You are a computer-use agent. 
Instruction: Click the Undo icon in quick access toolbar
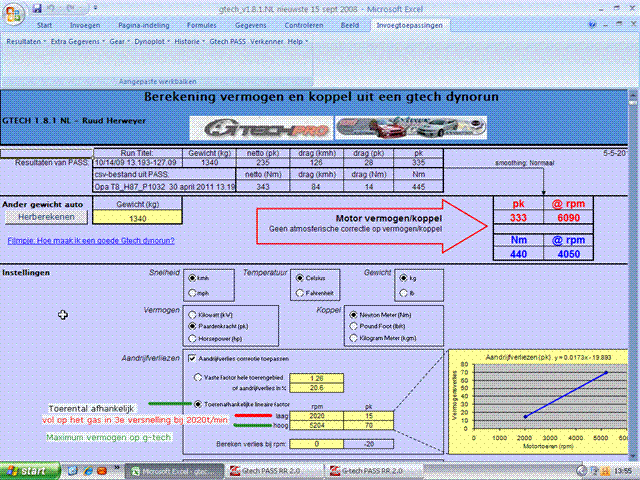(52, 8)
